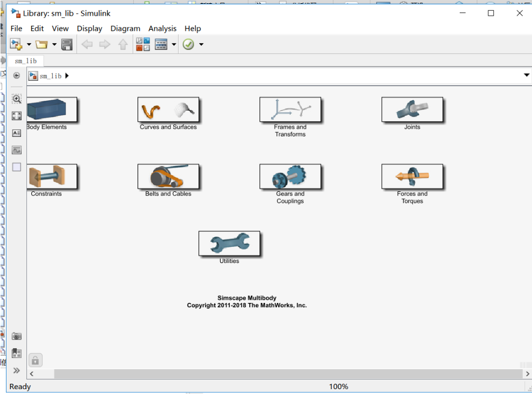This screenshot has width=532, height=394.
Task: Minimize the Simulink library window
Action: pyautogui.click(x=462, y=13)
